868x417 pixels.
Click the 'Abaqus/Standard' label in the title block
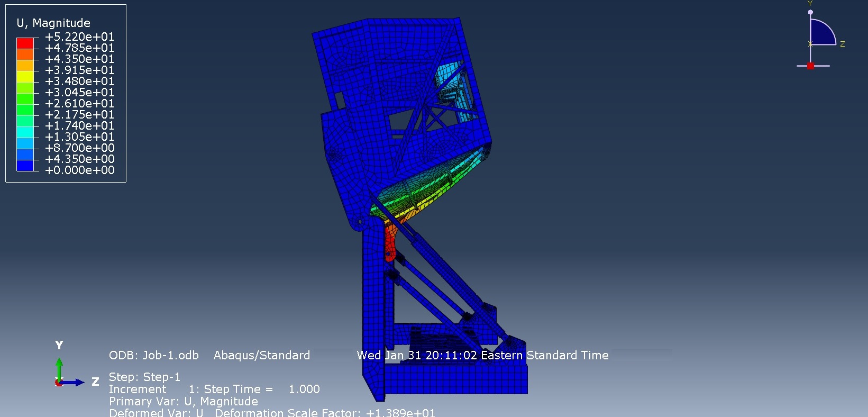[x=262, y=355]
